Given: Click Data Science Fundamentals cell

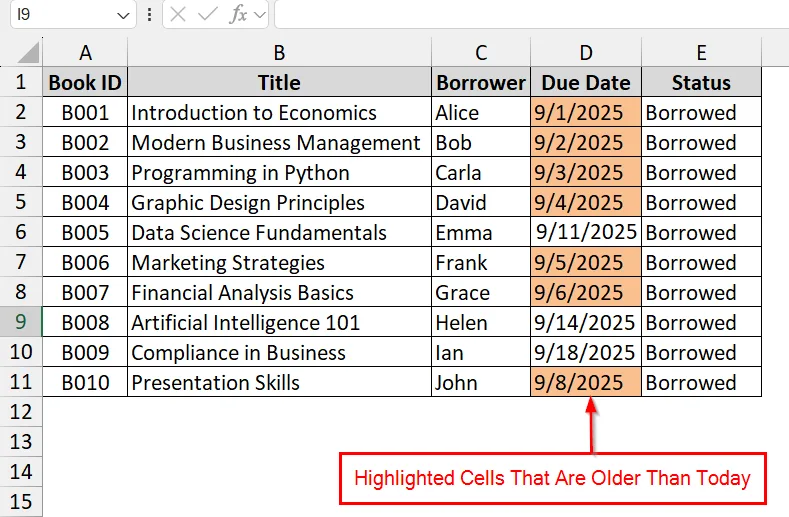Looking at the screenshot, I should 279,232.
